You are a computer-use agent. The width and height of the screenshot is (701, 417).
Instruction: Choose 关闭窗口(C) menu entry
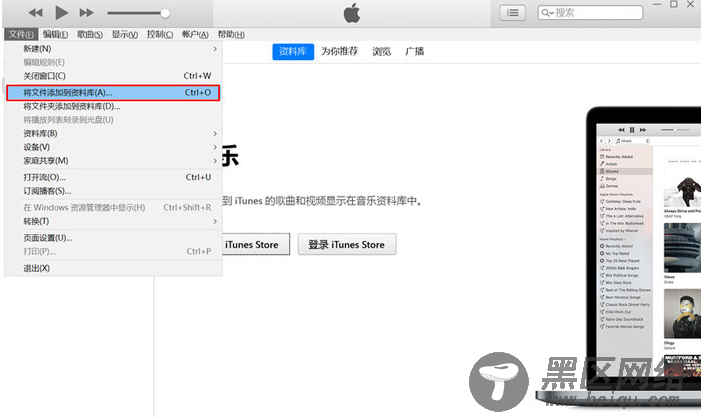point(114,76)
